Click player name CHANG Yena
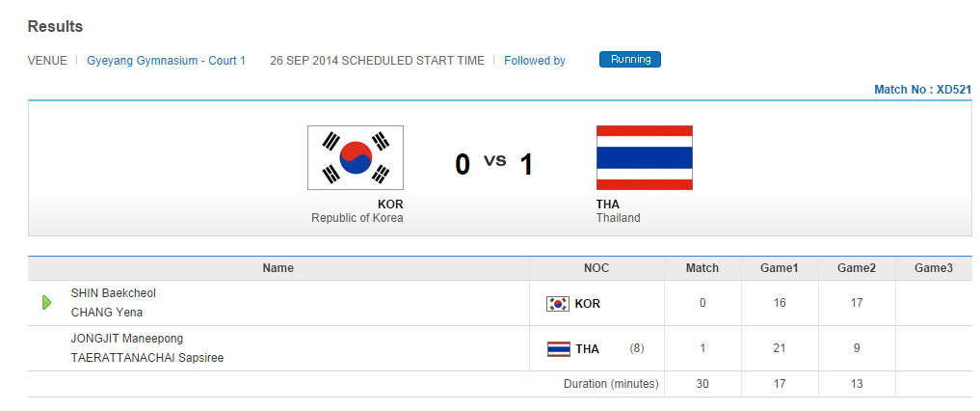Viewport: 980px width, 411px height. coord(106,313)
